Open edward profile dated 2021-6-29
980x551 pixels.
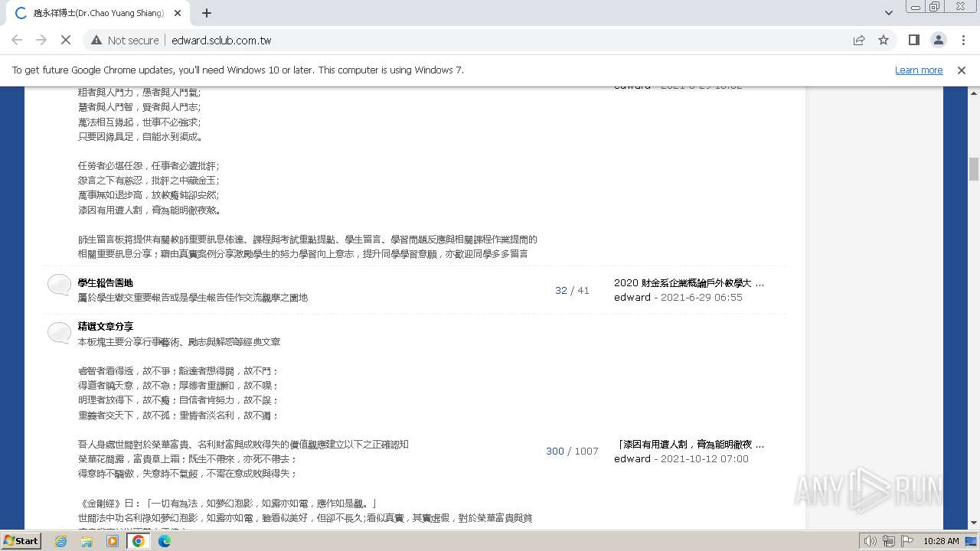(x=632, y=297)
